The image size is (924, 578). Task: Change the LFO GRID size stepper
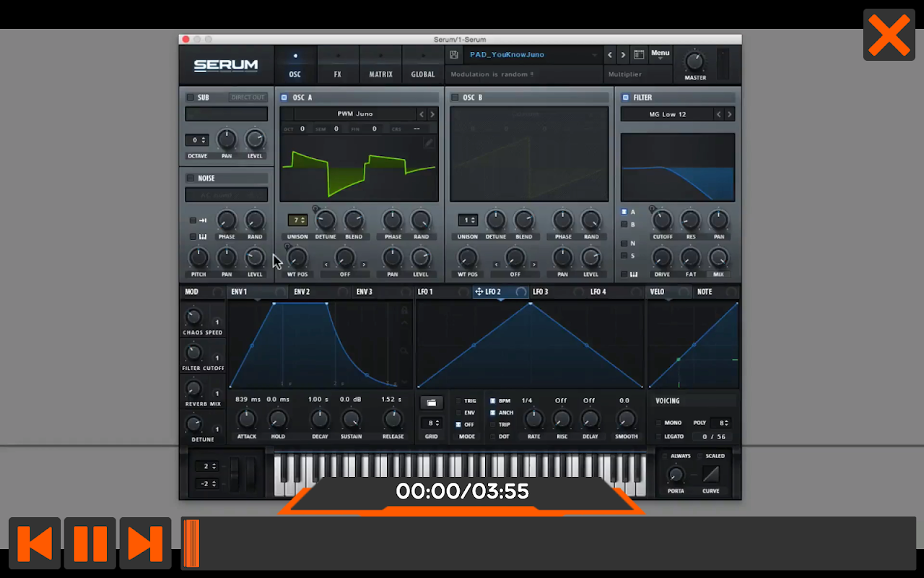[432, 423]
